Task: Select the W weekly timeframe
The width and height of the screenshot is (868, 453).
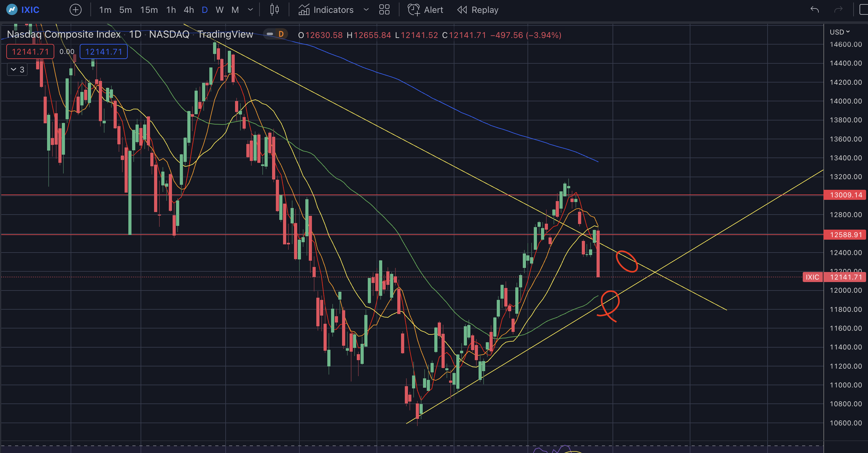Action: point(219,10)
